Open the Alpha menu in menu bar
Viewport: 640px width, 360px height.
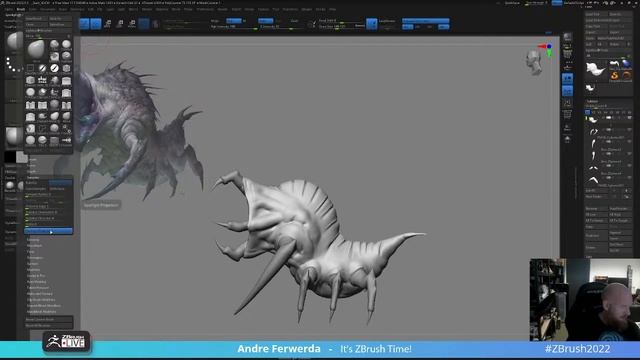[9, 9]
